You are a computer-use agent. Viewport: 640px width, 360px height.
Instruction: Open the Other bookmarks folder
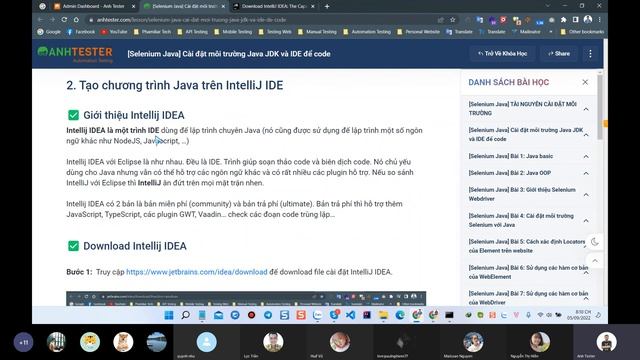coord(582,31)
